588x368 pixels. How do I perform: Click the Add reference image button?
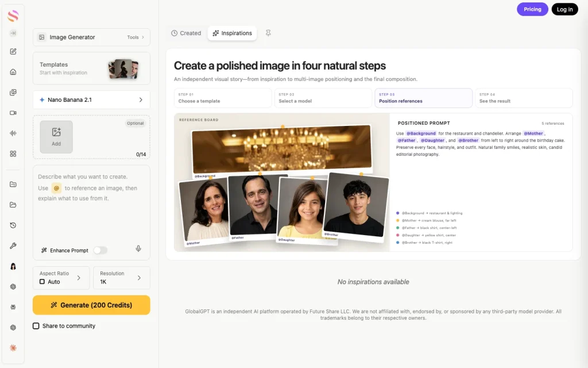click(x=56, y=137)
